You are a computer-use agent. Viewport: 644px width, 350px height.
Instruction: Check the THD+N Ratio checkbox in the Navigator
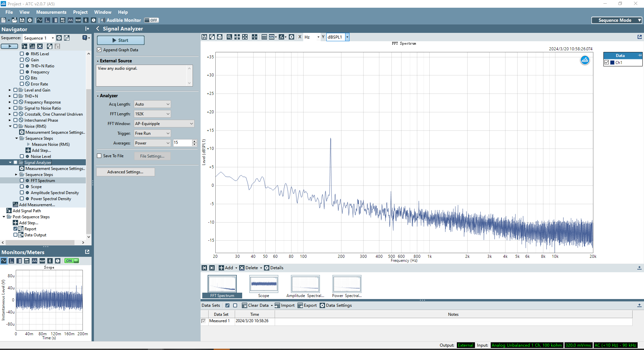pyautogui.click(x=22, y=66)
